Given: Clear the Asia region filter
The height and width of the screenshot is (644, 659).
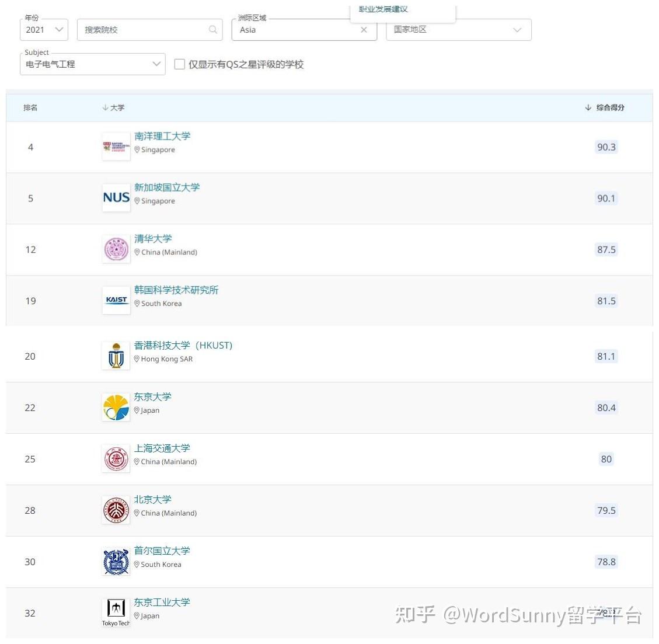Looking at the screenshot, I should coord(364,30).
